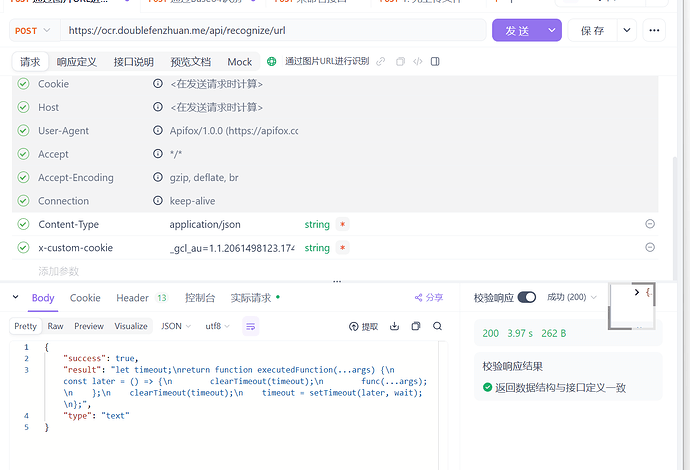690x470 pixels.
Task: Switch to the Mock tab
Action: (x=239, y=62)
